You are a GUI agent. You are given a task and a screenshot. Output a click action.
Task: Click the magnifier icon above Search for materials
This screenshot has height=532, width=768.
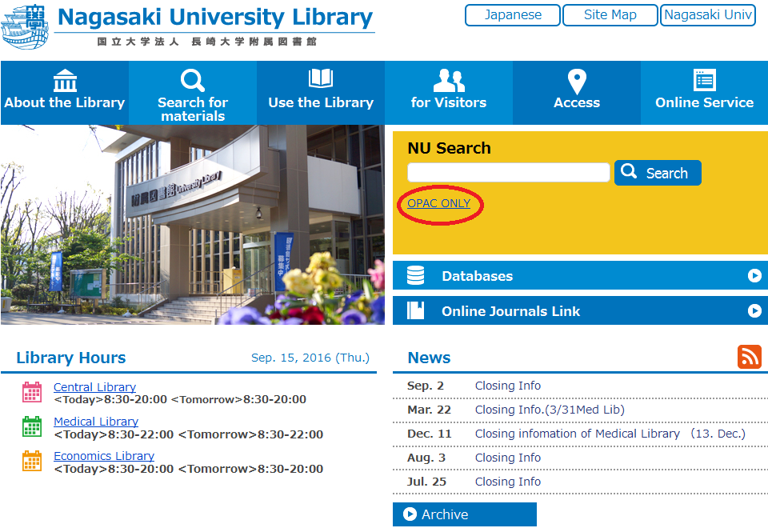193,81
